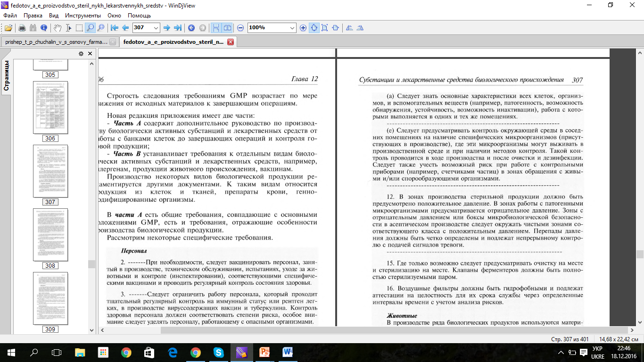The image size is (644, 362).
Task: Navigate back to previous view
Action: tap(191, 27)
